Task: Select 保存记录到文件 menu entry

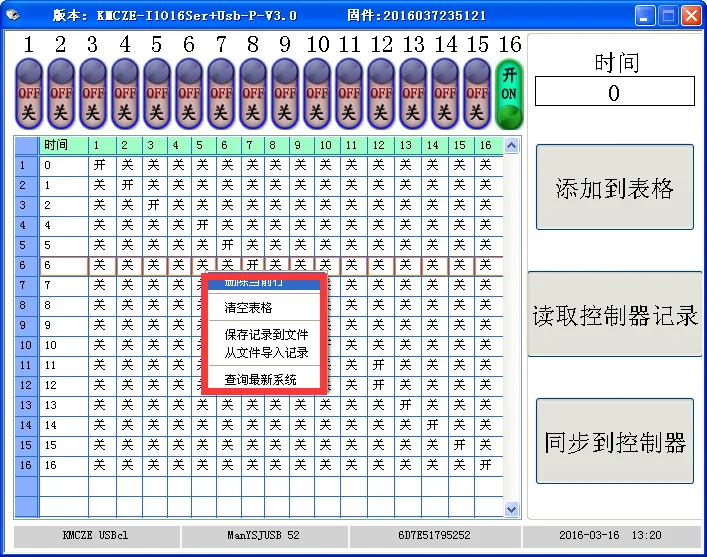Action: 264,334
